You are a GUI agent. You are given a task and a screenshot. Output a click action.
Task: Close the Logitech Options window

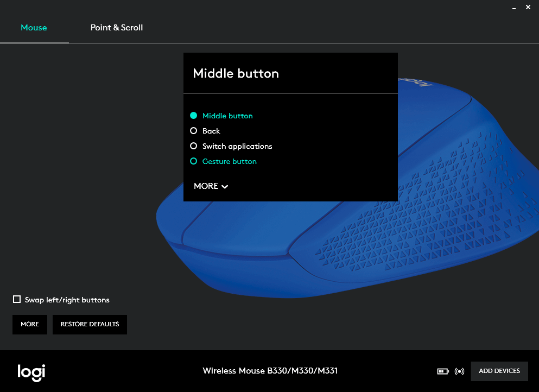tap(528, 8)
